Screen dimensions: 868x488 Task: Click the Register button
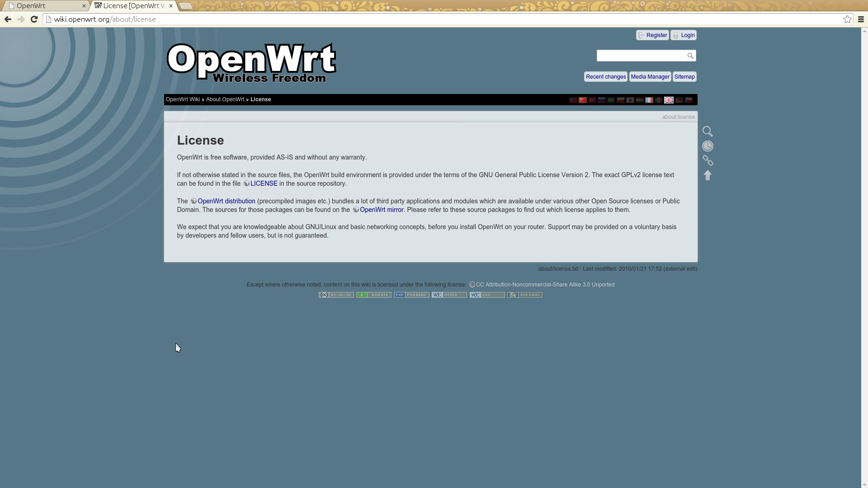click(x=652, y=35)
